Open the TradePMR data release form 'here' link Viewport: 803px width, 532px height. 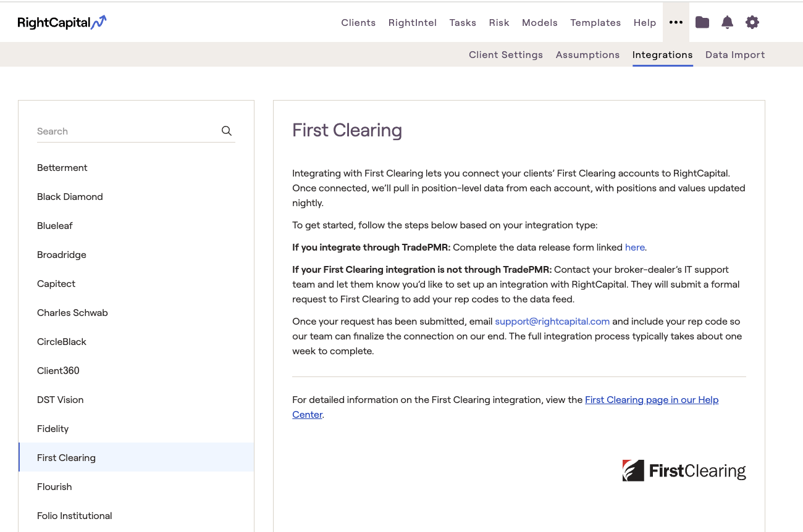634,247
